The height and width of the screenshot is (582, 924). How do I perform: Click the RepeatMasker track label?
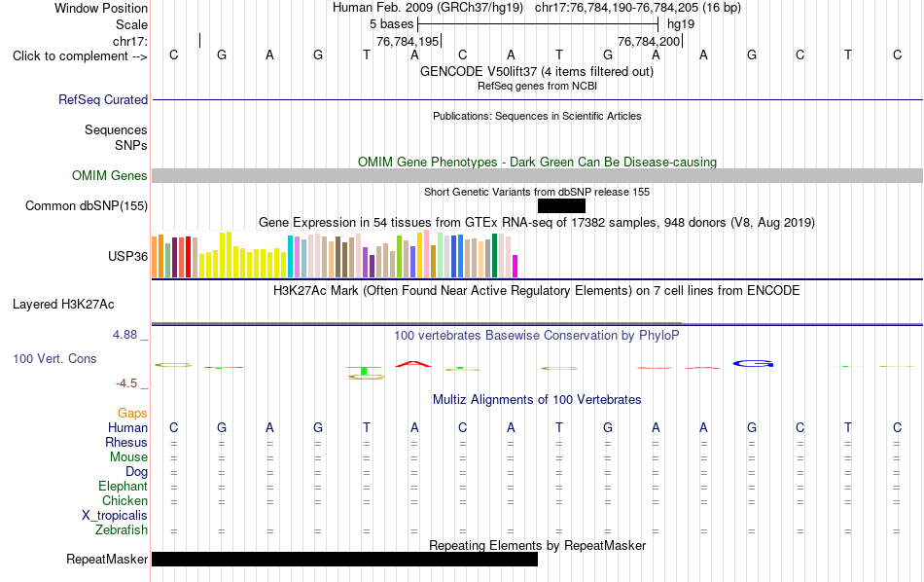click(x=107, y=559)
